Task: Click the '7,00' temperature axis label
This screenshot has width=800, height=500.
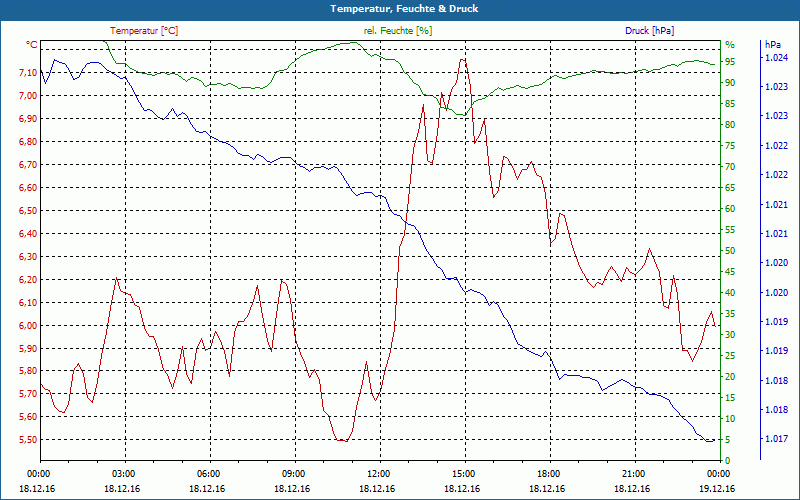Action: coord(28,96)
